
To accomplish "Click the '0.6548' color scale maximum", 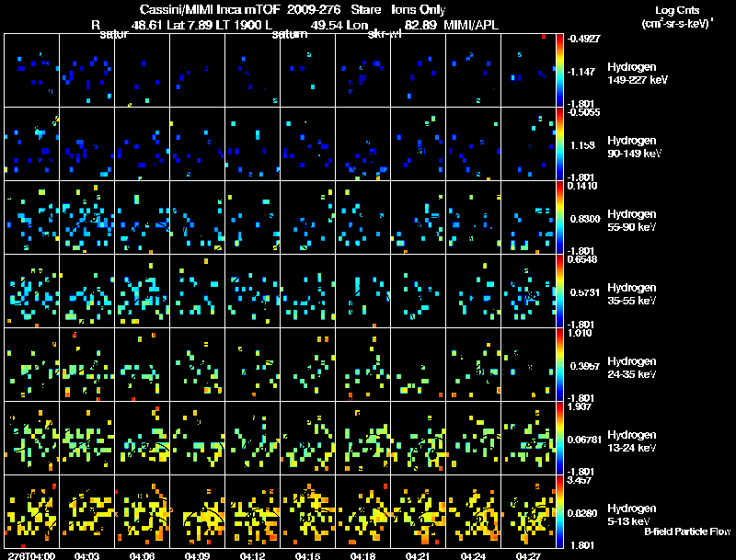I will 582,259.
